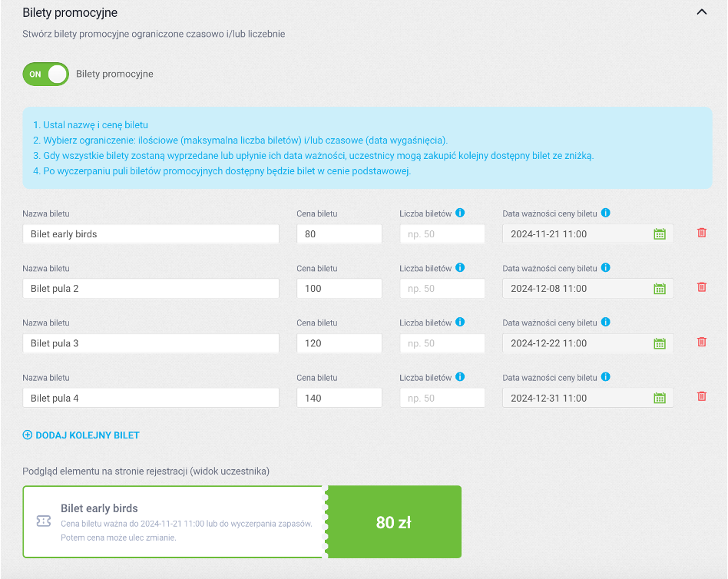The width and height of the screenshot is (728, 579).
Task: Open the 2024-12-31 11:00 date field
Action: coord(587,398)
